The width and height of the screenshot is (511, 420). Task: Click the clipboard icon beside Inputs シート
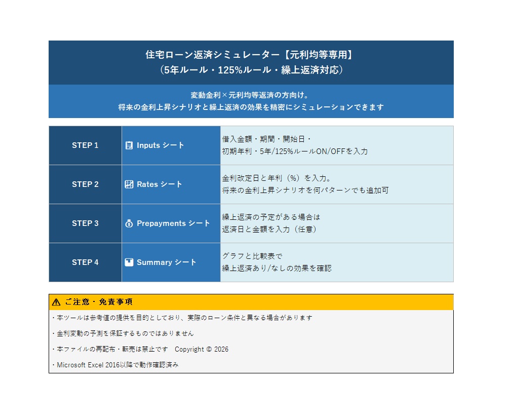129,145
